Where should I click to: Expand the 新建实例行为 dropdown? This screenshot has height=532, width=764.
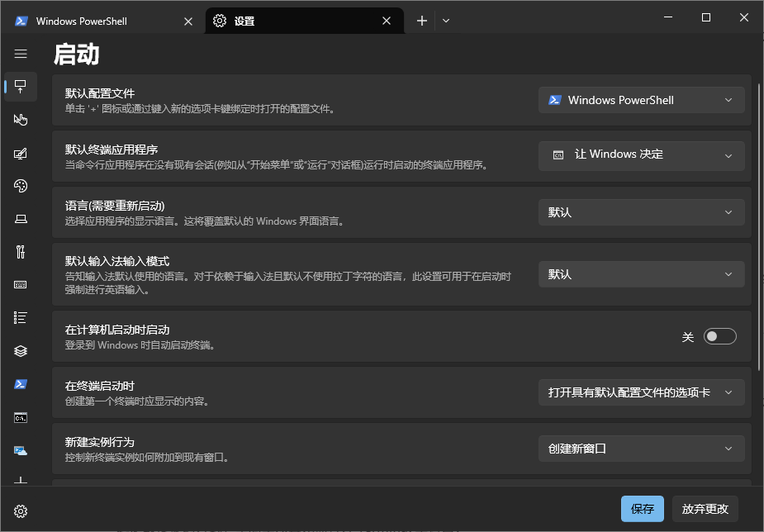click(x=642, y=448)
